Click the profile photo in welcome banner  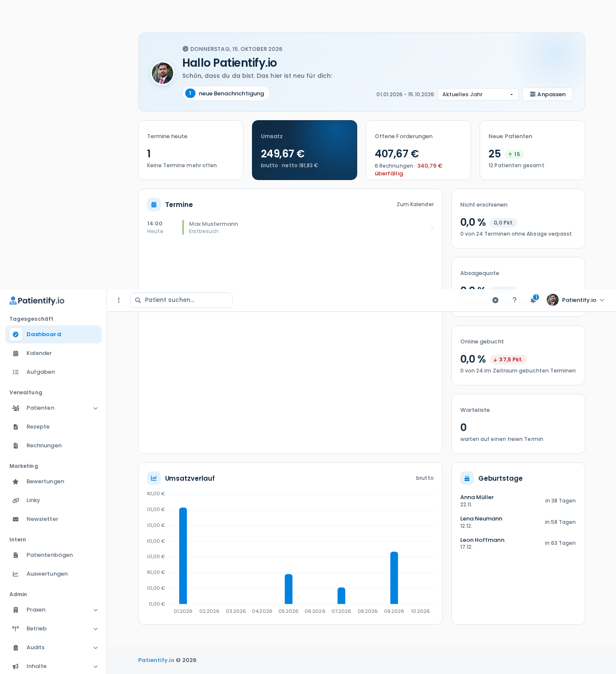[x=163, y=73]
